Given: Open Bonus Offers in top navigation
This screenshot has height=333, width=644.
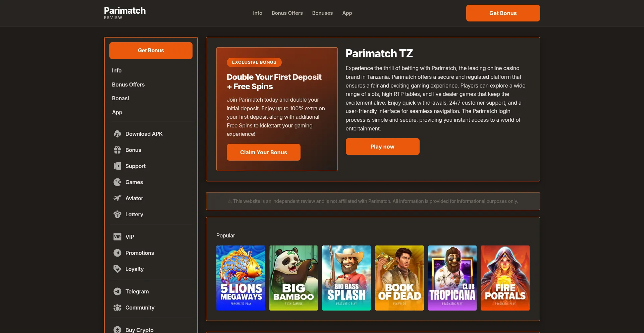Looking at the screenshot, I should (x=287, y=13).
